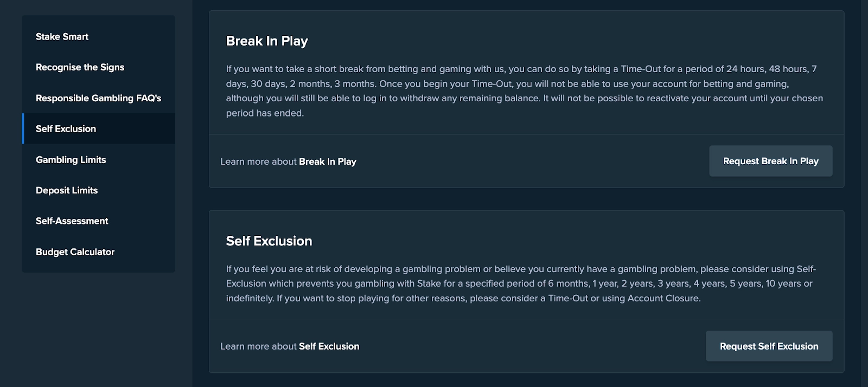Go to Gambling Limits page
This screenshot has height=387, width=868.
[71, 160]
